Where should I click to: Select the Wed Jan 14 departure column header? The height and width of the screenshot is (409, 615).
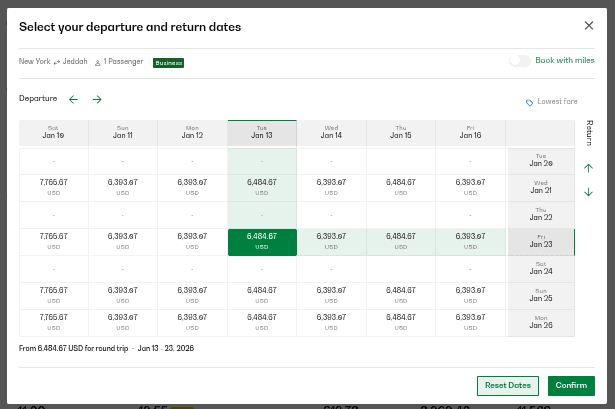[331, 133]
